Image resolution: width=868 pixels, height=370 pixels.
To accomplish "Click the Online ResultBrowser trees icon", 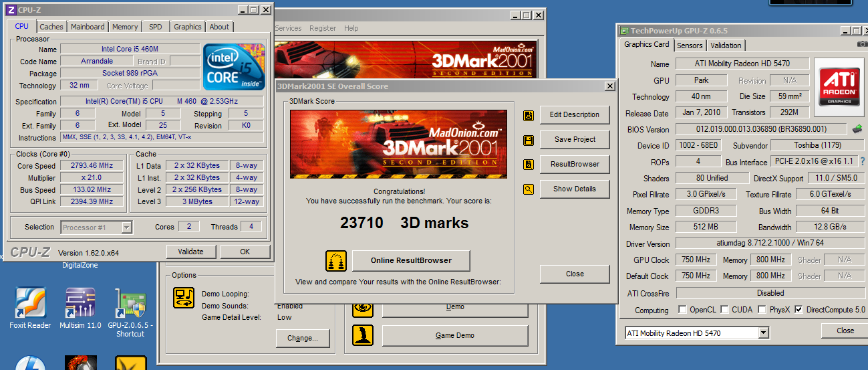I will click(x=336, y=260).
